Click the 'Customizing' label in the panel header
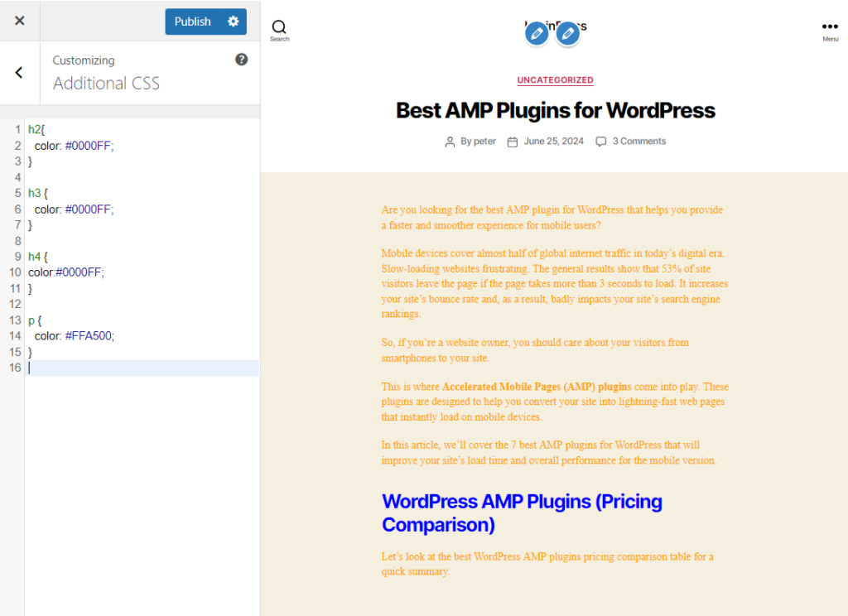 [84, 60]
